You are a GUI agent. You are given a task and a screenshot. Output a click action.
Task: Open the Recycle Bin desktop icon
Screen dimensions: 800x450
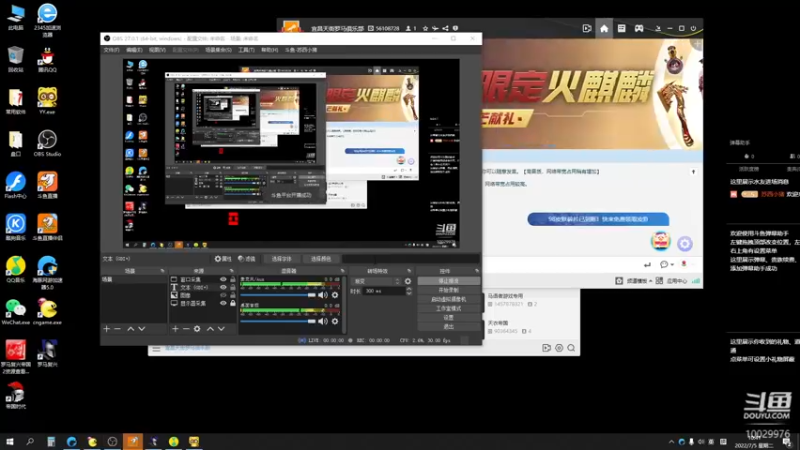(16, 59)
